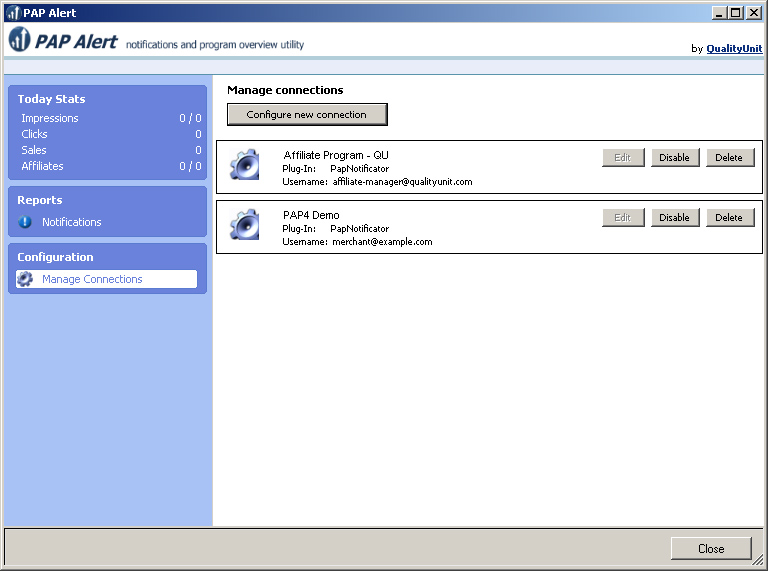Click the Impressions stat row
The image size is (768, 571).
(x=111, y=118)
